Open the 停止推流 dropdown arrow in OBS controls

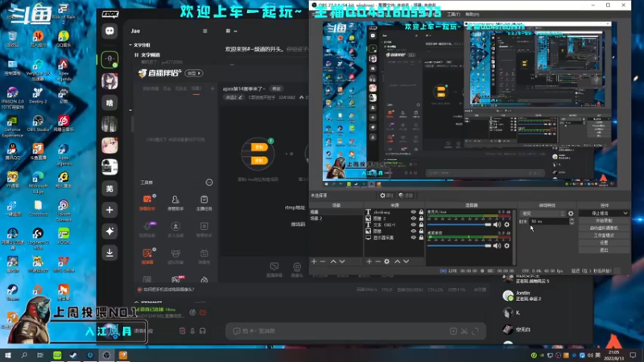pyautogui.click(x=625, y=213)
